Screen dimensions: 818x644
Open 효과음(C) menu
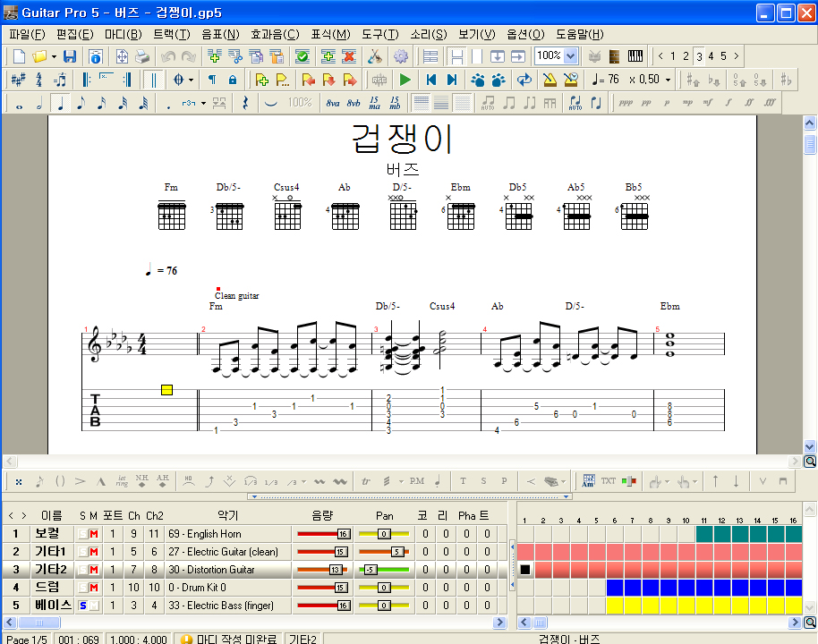[275, 34]
